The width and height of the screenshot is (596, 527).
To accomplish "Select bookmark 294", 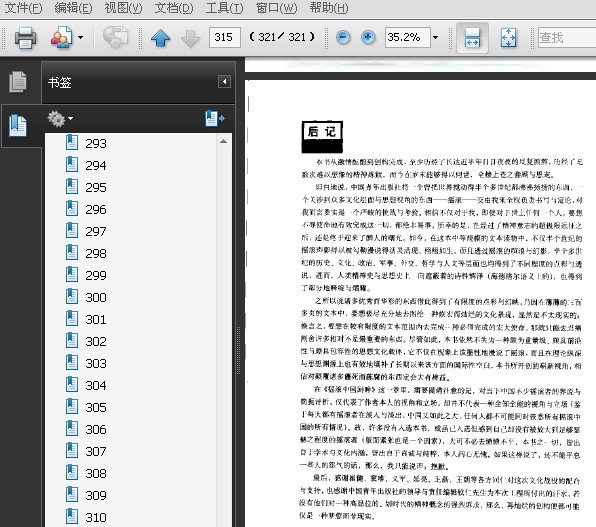I will [96, 165].
